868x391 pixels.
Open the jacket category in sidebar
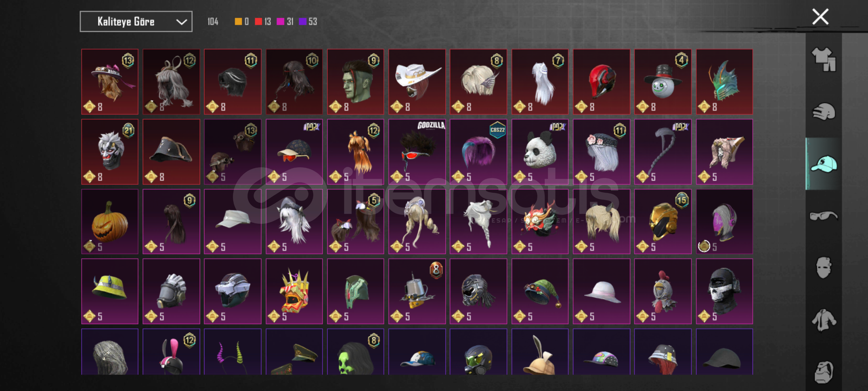coord(824,320)
